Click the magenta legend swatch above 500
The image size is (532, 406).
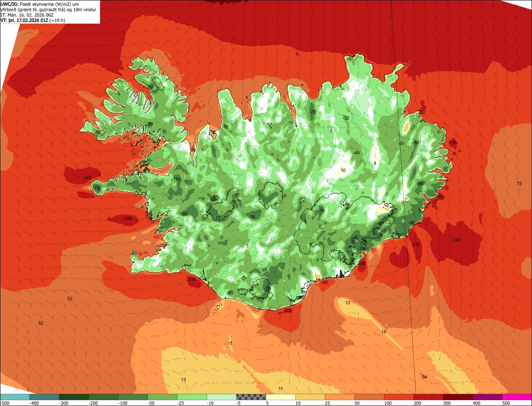pos(517,397)
